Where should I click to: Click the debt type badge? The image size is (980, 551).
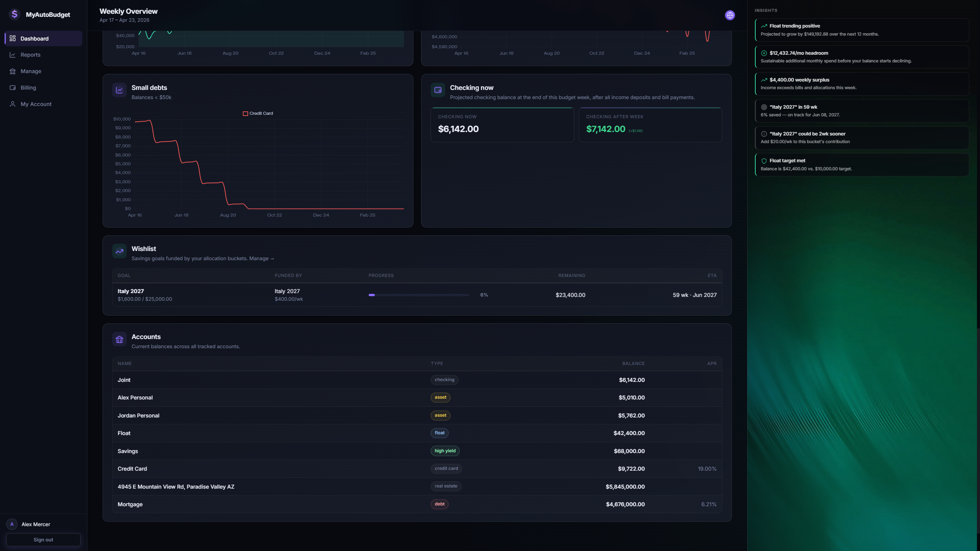coord(439,504)
